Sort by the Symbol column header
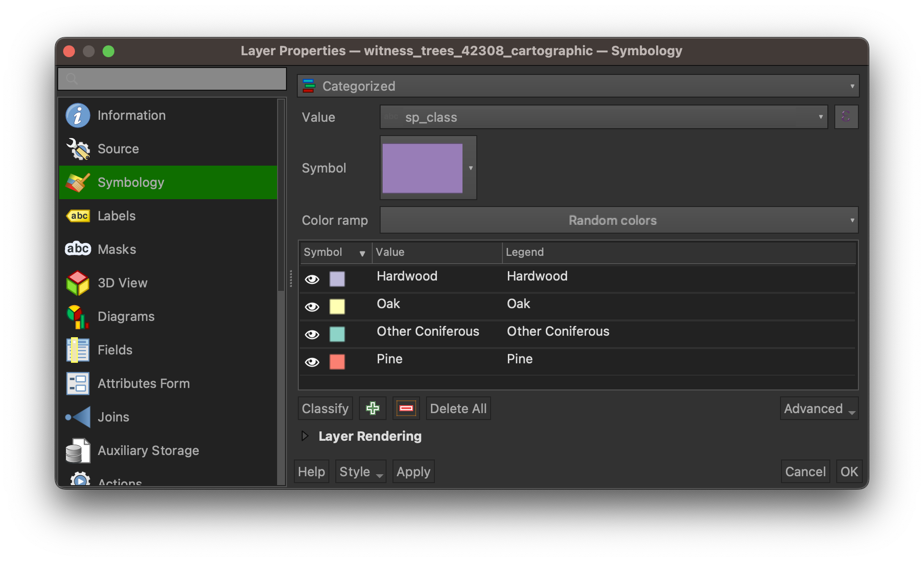This screenshot has width=924, height=562. click(x=335, y=252)
